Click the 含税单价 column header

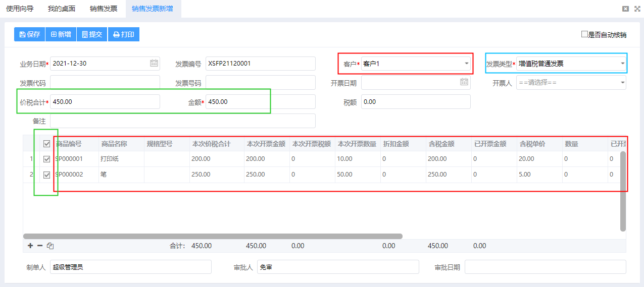point(539,144)
